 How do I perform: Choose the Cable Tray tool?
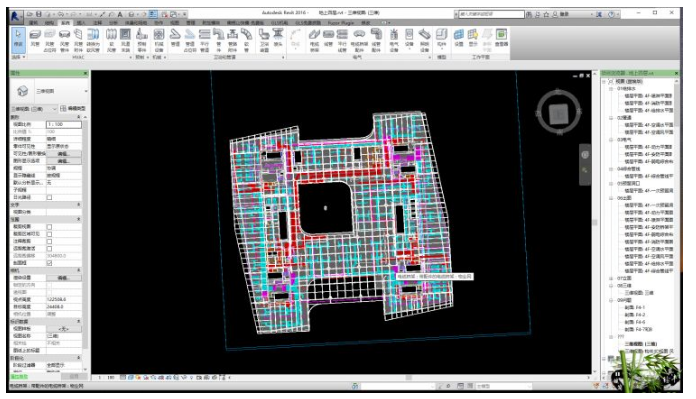[314, 39]
